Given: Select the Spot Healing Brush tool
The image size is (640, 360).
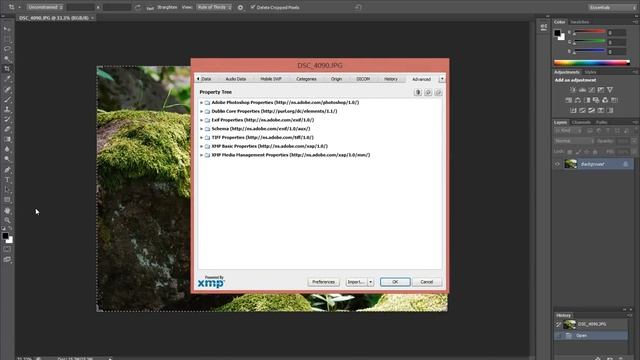Looking at the screenshot, I should 7,89.
